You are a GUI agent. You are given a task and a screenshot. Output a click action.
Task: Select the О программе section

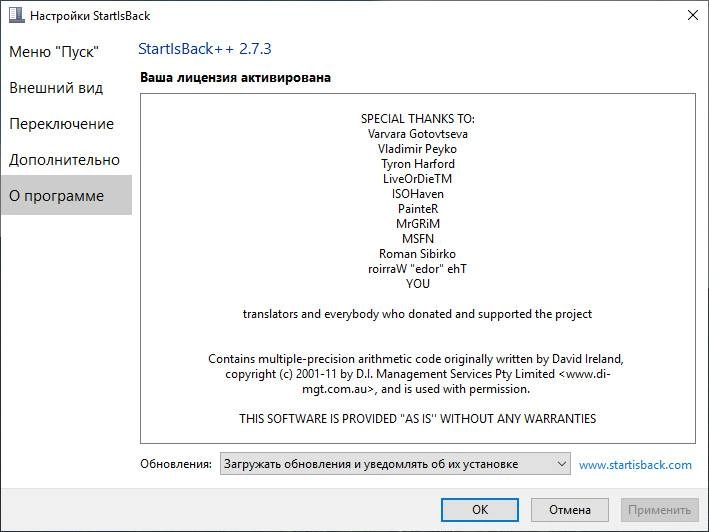pyautogui.click(x=66, y=195)
